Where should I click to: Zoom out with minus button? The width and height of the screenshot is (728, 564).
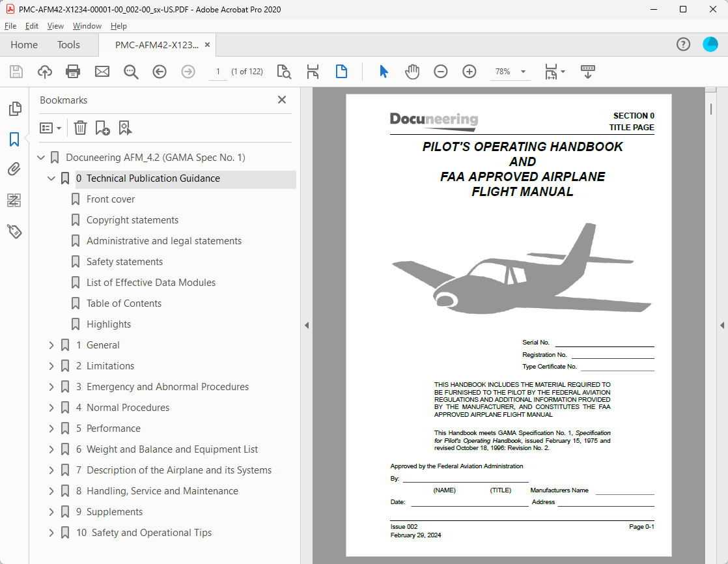coord(441,72)
